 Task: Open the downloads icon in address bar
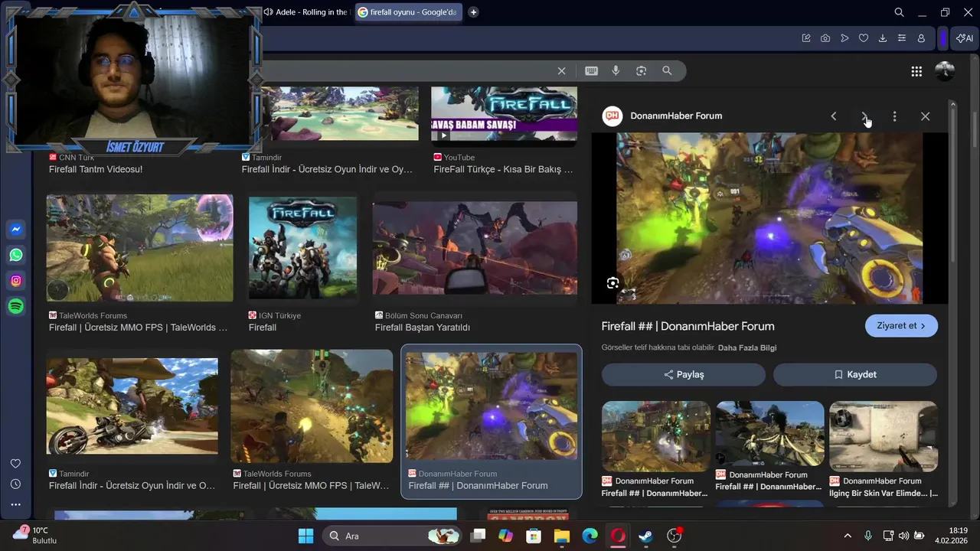883,38
